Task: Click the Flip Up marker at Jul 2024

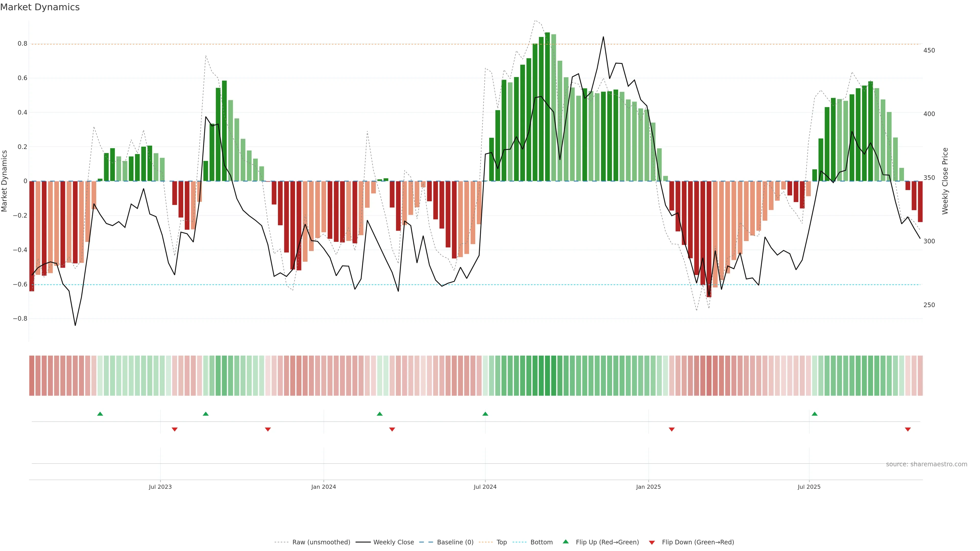Action: (485, 414)
